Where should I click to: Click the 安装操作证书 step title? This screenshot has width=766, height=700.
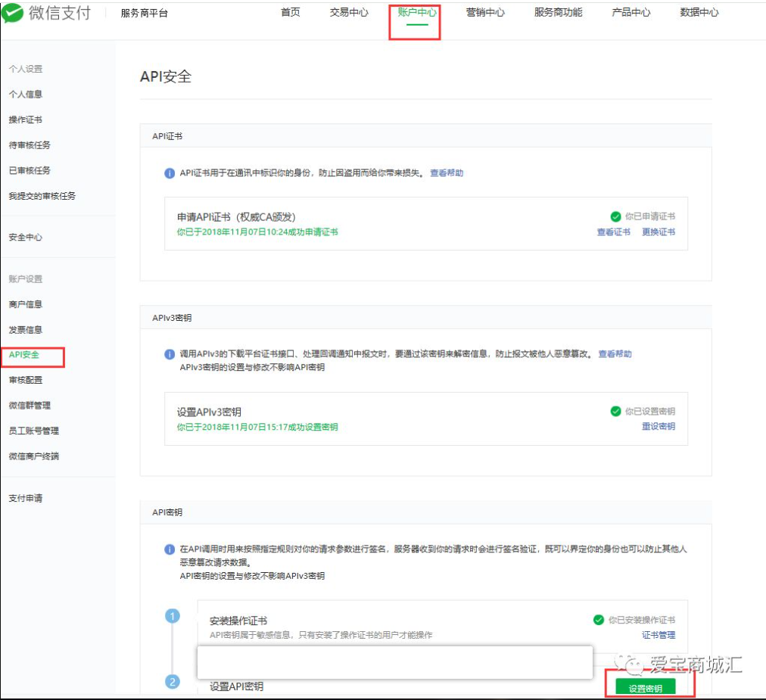[x=238, y=621]
